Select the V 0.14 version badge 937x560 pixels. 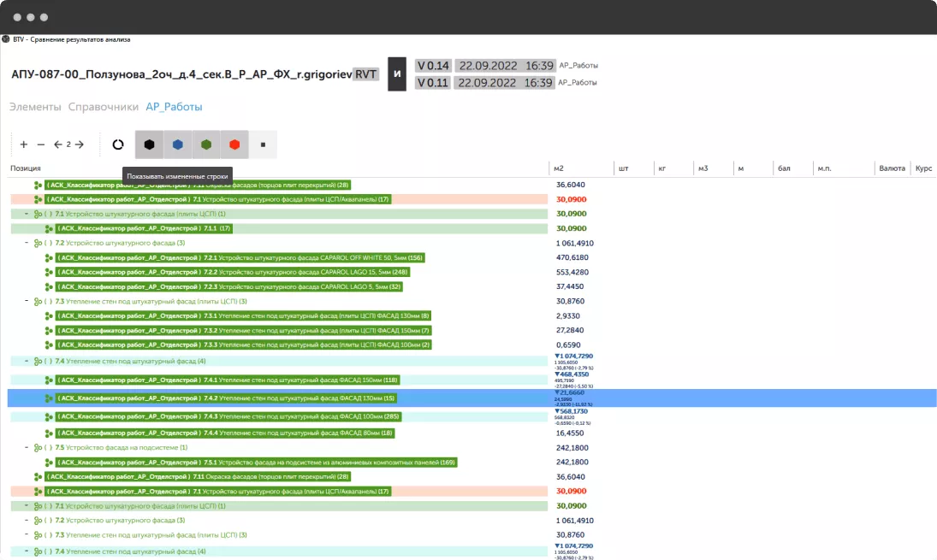[x=432, y=65]
